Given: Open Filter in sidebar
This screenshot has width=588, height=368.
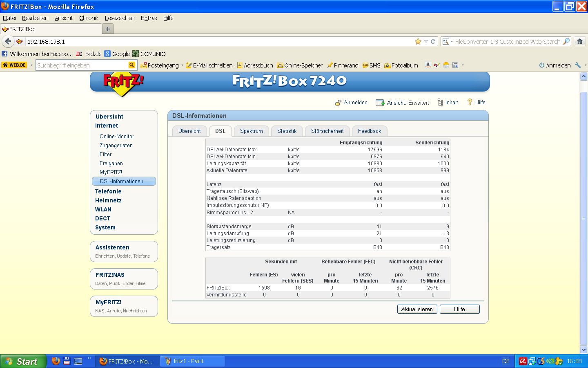Looking at the screenshot, I should pos(105,154).
